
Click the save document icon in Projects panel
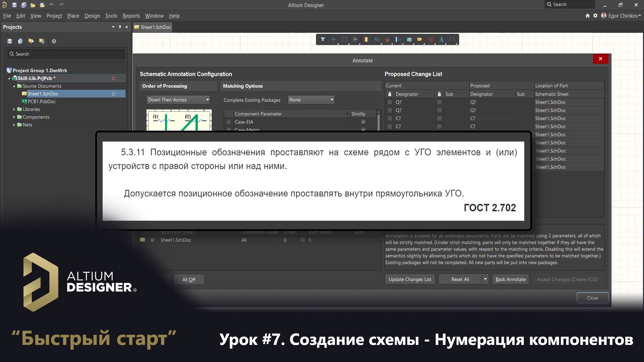coord(10,41)
